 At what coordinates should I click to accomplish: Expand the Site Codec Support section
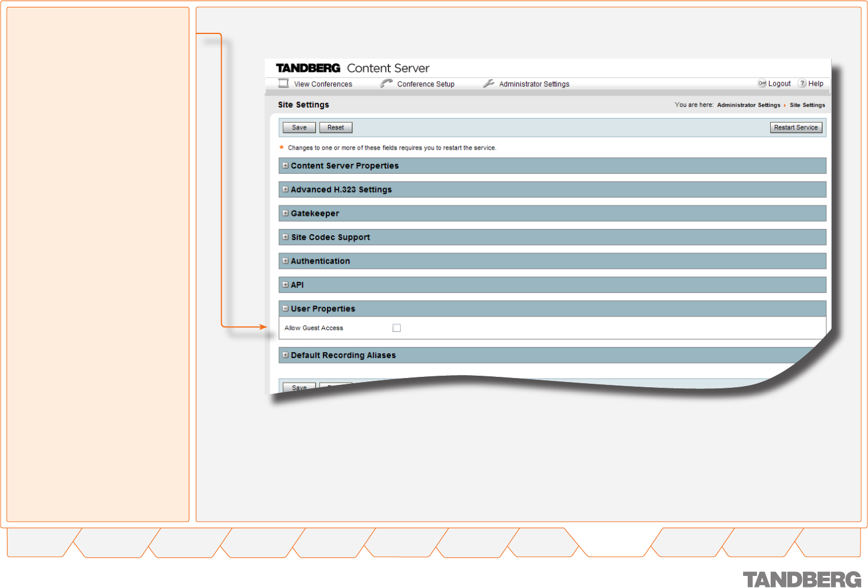[285, 237]
